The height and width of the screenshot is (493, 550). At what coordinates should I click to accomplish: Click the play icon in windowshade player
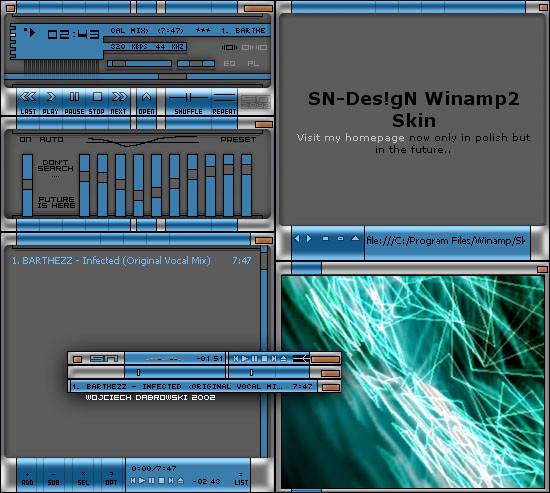point(245,359)
